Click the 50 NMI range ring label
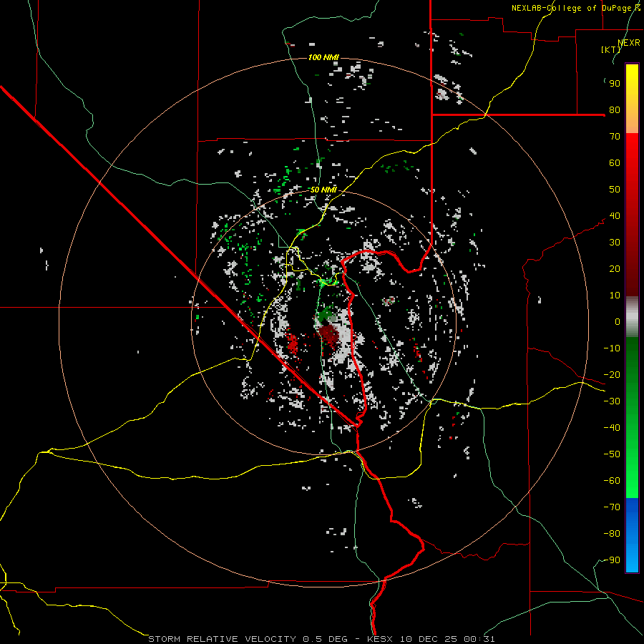The image size is (644, 644). (323, 190)
